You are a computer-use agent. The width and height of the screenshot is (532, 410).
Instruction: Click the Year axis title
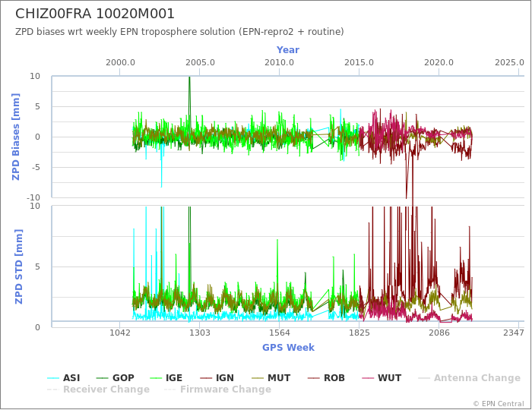288,50
